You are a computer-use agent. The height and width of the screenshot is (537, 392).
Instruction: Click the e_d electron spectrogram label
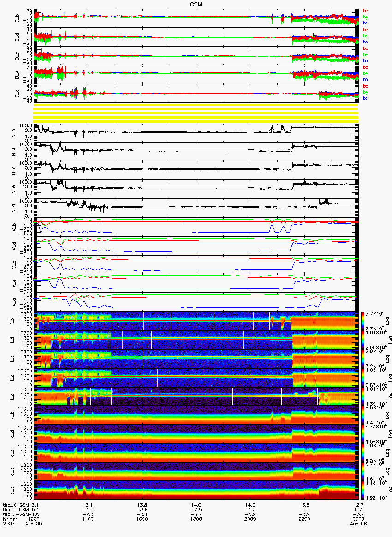click(12, 434)
